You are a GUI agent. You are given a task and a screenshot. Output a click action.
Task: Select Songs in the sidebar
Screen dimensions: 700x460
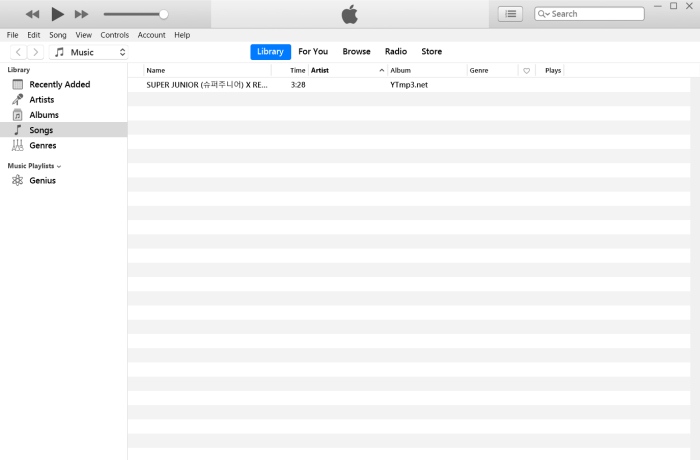tap(63, 130)
